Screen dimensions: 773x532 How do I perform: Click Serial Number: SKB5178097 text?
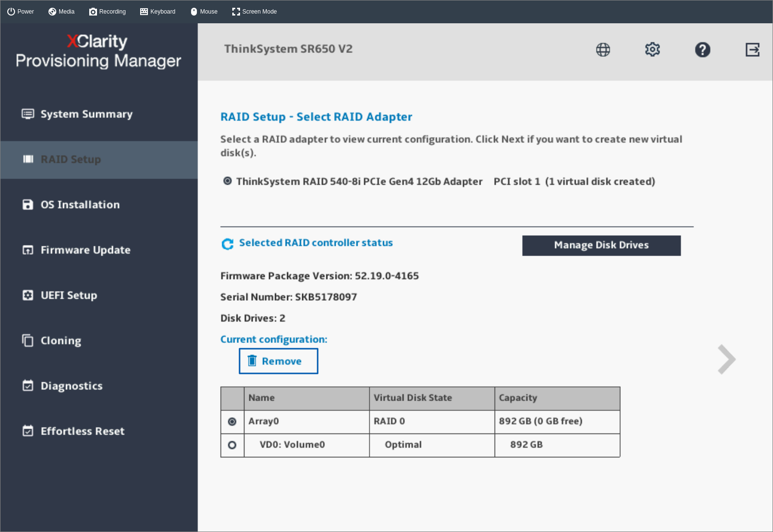pos(289,297)
